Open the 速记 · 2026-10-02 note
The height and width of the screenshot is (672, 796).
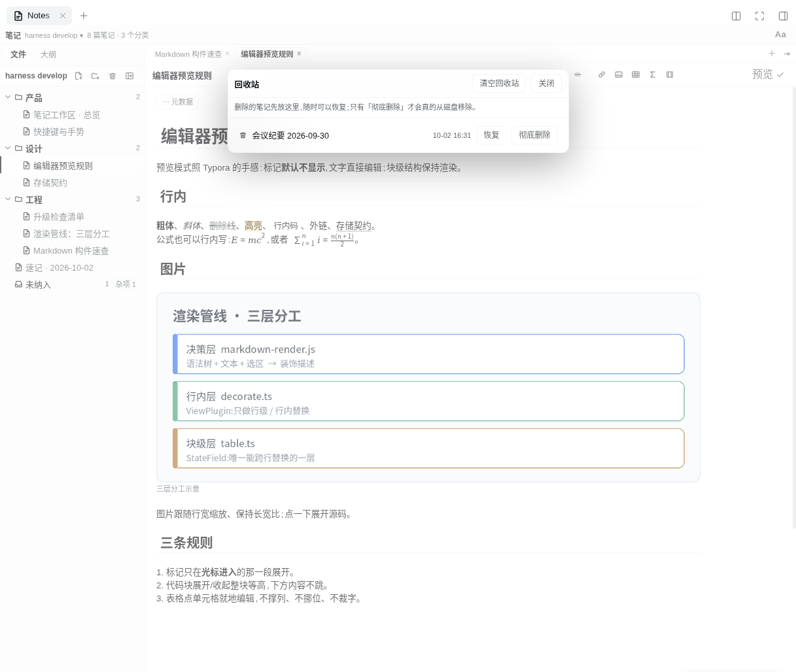[x=72, y=267]
